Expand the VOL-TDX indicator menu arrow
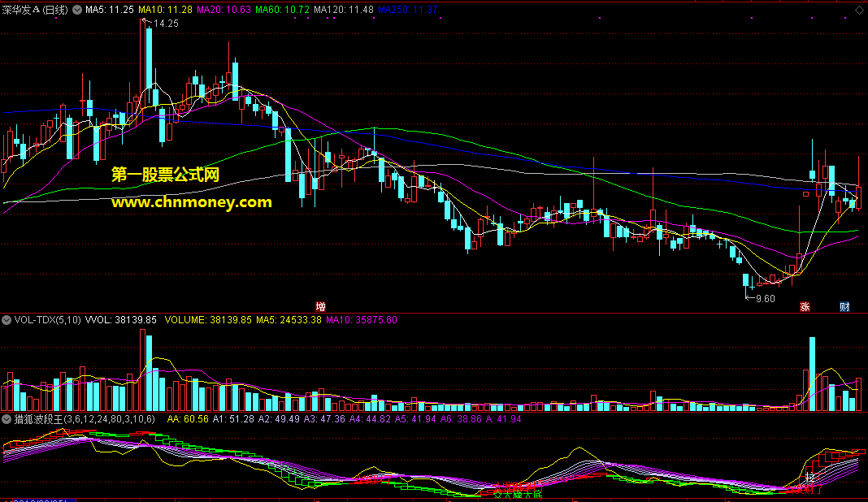 tap(6, 320)
